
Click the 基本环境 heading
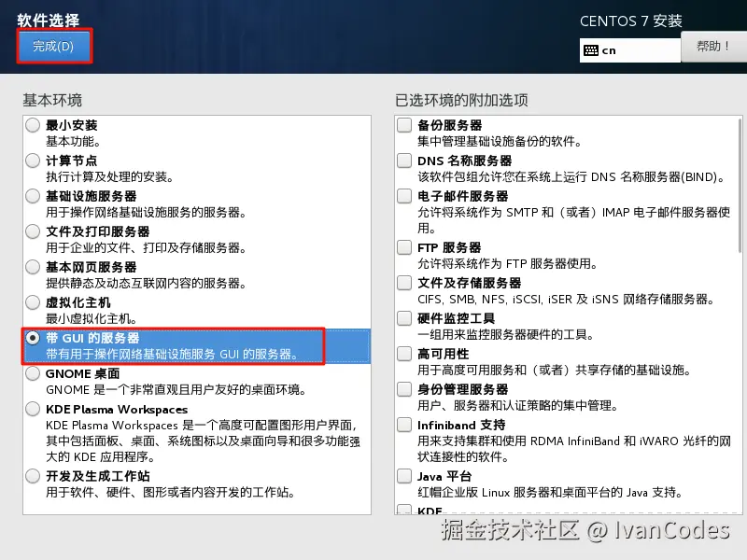click(52, 101)
